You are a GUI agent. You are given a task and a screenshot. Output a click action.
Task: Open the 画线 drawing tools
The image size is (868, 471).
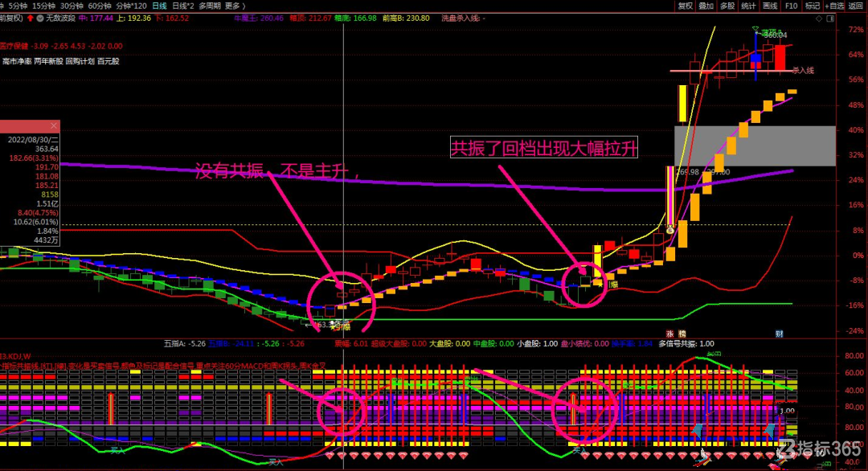click(770, 6)
